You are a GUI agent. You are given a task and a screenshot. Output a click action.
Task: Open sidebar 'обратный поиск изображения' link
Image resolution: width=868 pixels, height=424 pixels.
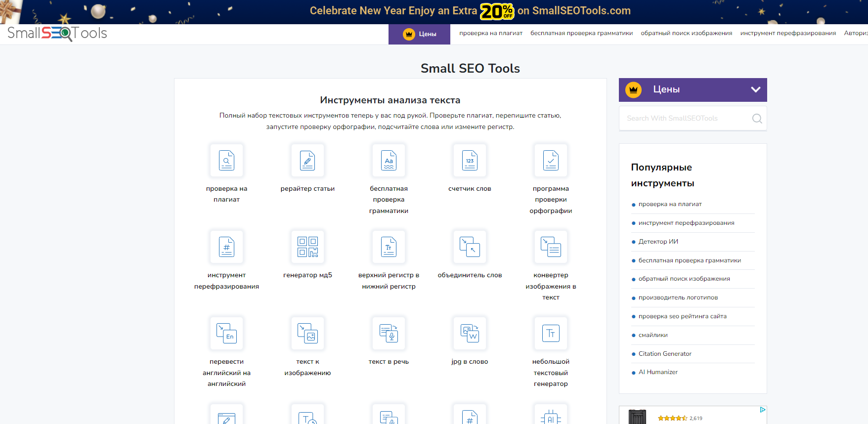point(684,279)
